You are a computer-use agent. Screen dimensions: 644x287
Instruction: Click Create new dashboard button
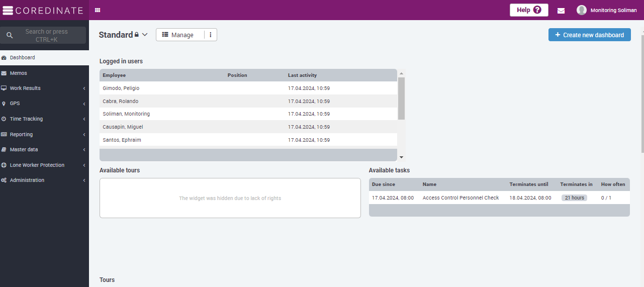click(590, 35)
